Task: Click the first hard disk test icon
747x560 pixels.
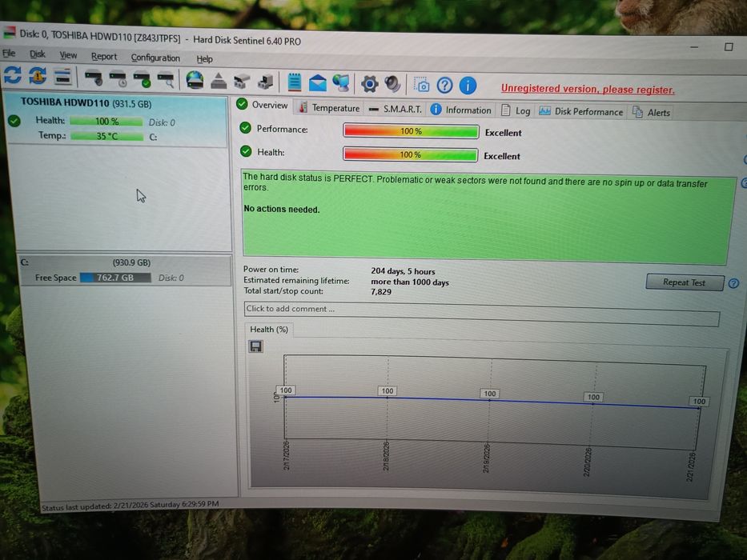Action: point(94,78)
